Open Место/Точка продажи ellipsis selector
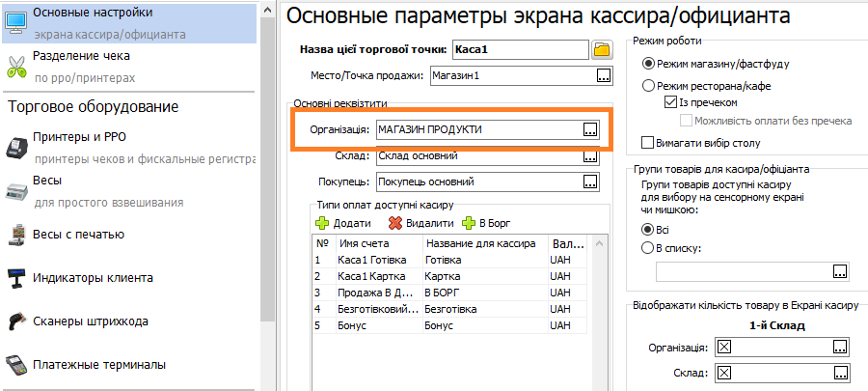 (604, 75)
